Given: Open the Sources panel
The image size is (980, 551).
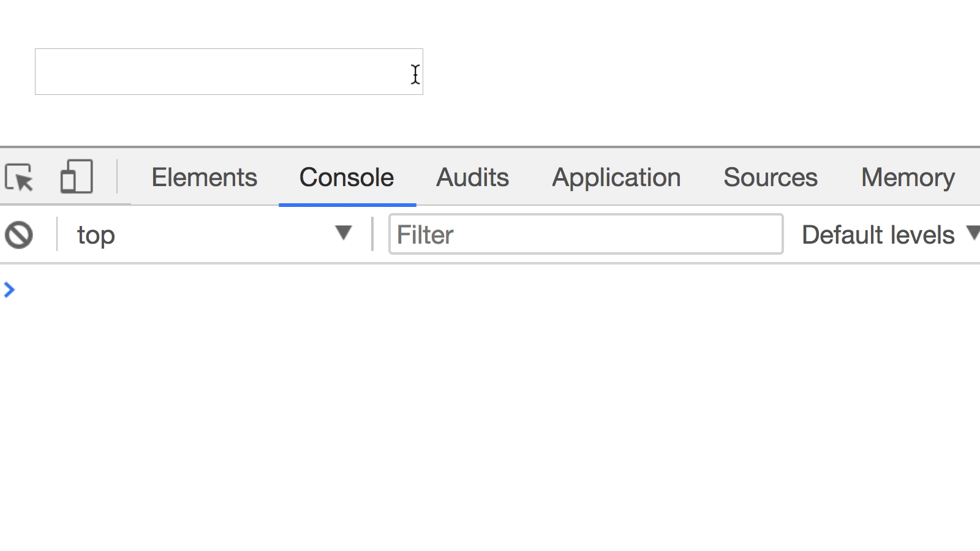Looking at the screenshot, I should point(770,177).
